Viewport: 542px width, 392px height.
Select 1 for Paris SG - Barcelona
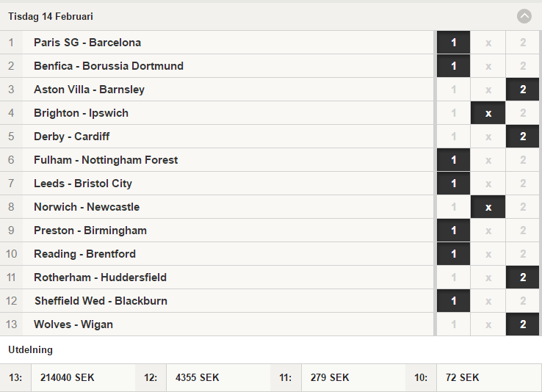453,43
